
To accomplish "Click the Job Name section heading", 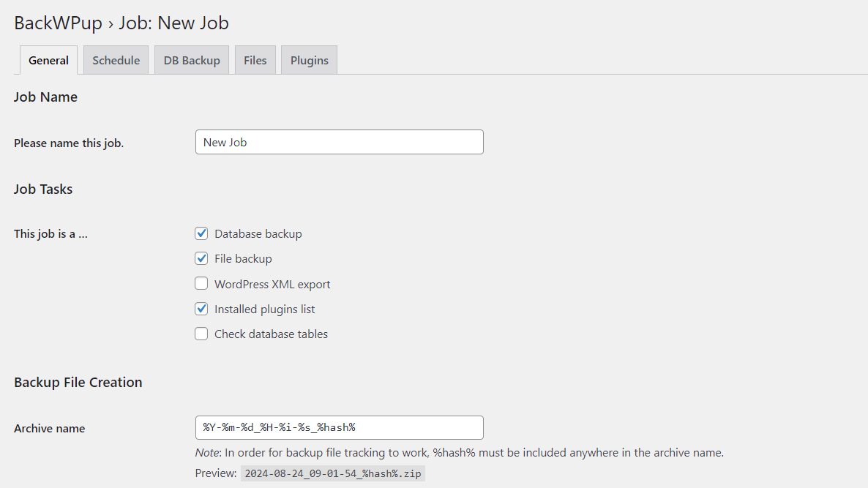I will click(x=45, y=97).
